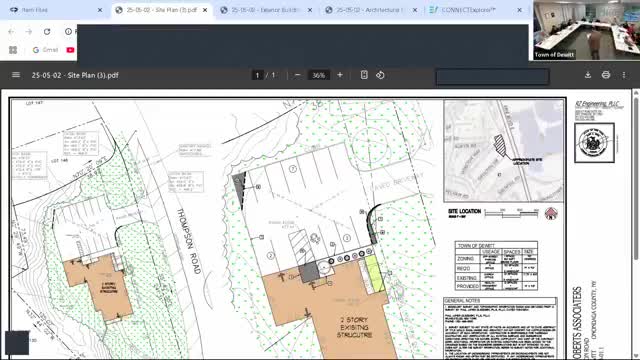
Task: Click the page number input field
Action: click(257, 75)
